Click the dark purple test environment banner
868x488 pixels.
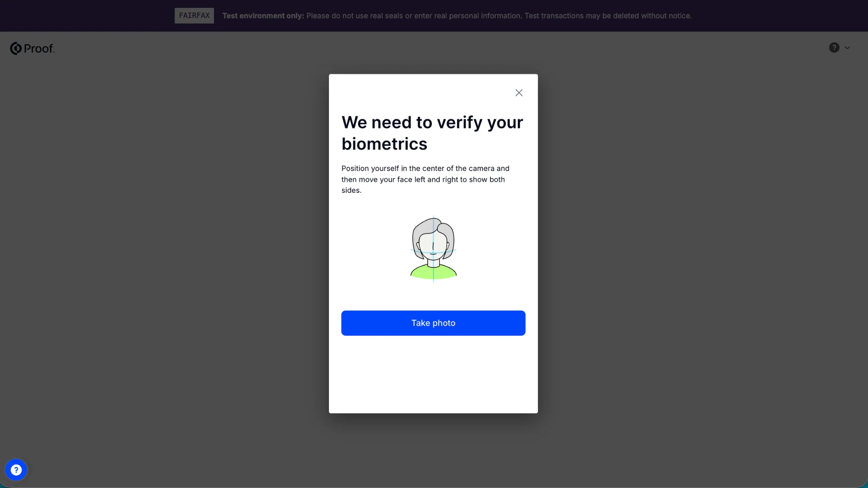tap(85, 16)
